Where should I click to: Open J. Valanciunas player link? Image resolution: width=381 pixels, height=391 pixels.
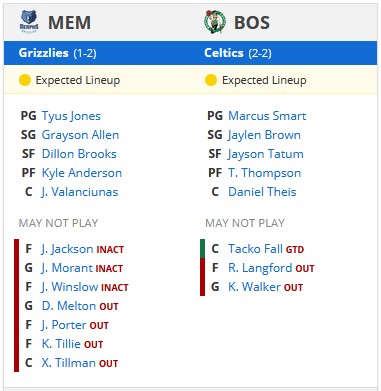click(x=80, y=192)
